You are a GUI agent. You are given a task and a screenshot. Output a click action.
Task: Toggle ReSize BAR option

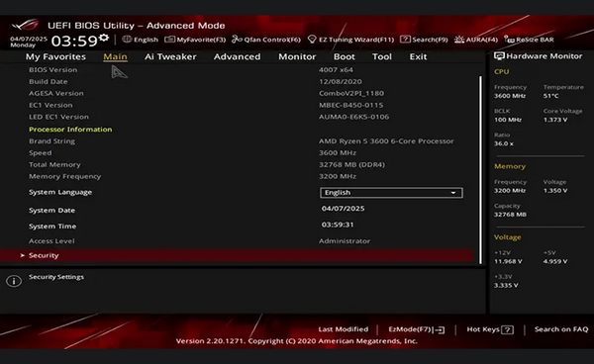tap(529, 40)
